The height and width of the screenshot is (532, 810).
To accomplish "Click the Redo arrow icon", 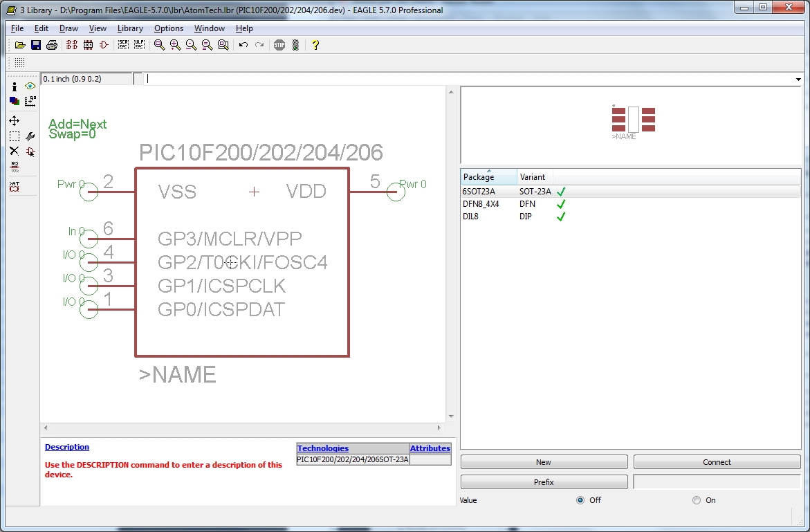I will (x=259, y=45).
